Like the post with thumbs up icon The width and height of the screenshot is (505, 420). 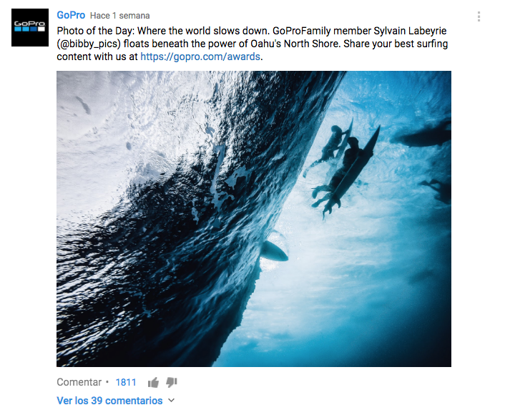click(x=153, y=383)
